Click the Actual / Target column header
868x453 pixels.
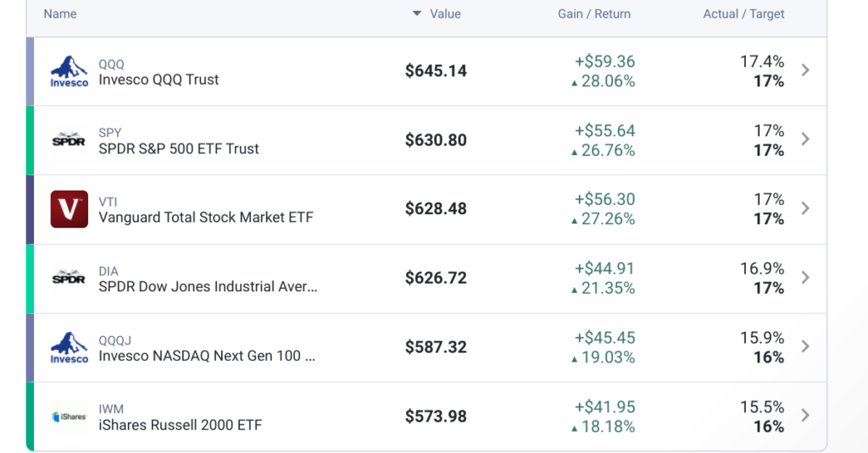click(743, 14)
